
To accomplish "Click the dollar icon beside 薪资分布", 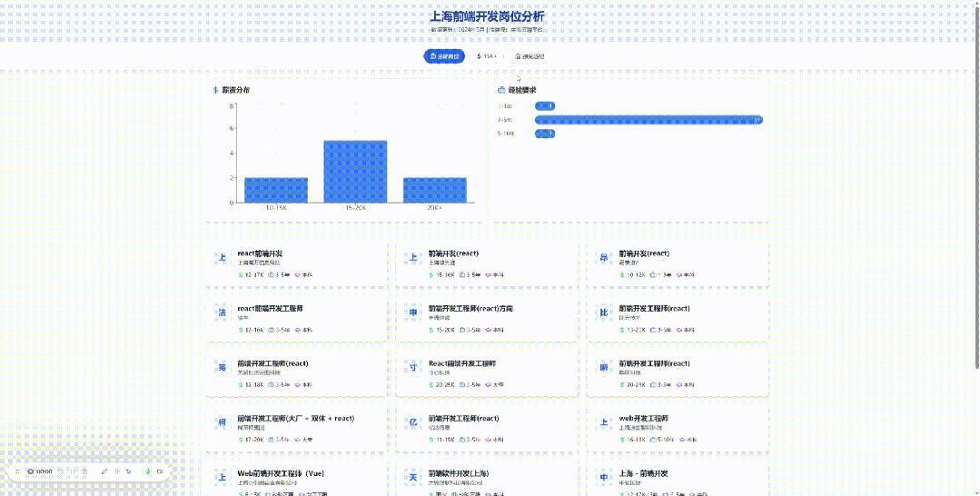I will (215, 90).
